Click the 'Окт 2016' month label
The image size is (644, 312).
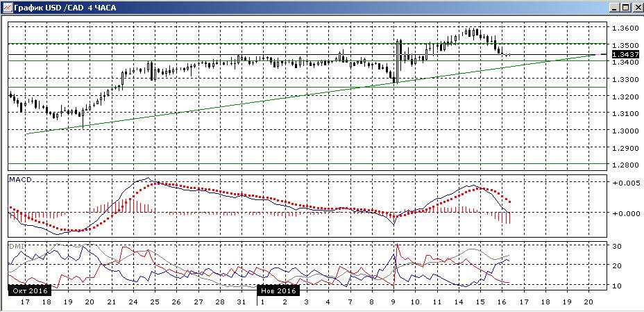[30, 290]
